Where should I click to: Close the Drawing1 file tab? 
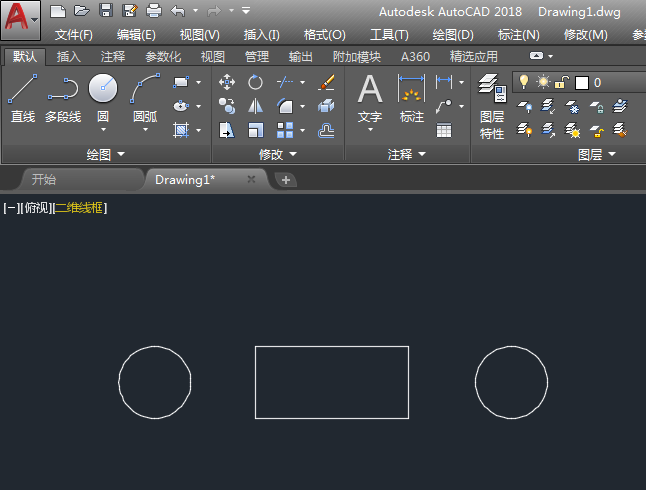click(251, 179)
